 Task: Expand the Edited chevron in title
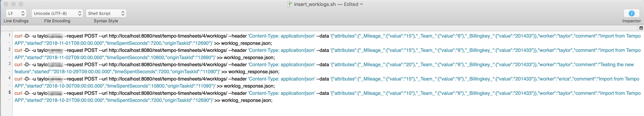point(361,4)
